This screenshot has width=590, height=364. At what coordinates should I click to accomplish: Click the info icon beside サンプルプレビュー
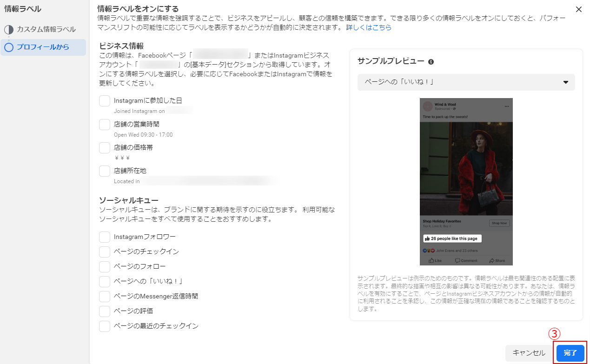(x=431, y=62)
